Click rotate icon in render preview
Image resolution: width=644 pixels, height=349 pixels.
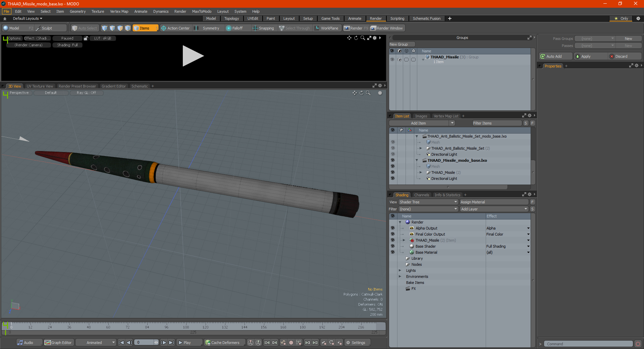coord(356,38)
